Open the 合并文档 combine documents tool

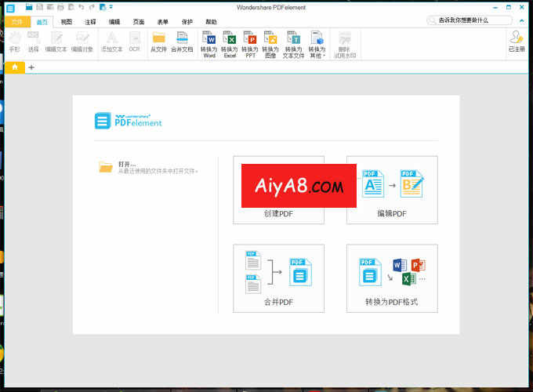coord(182,43)
